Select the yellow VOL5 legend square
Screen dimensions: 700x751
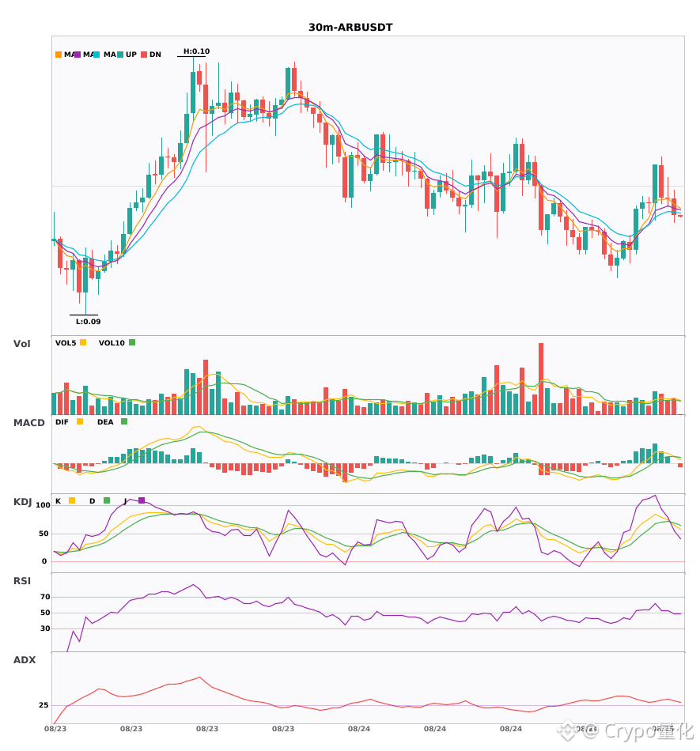(83, 342)
